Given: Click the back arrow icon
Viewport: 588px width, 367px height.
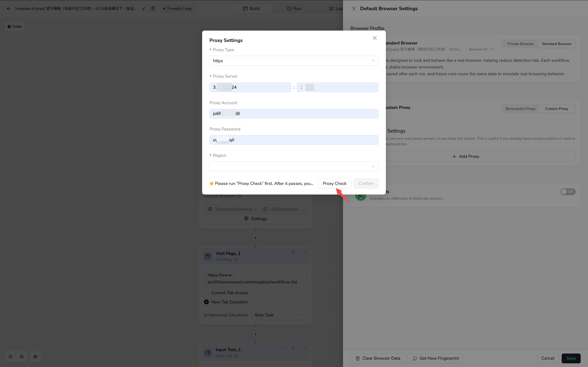Looking at the screenshot, I should click(x=9, y=9).
